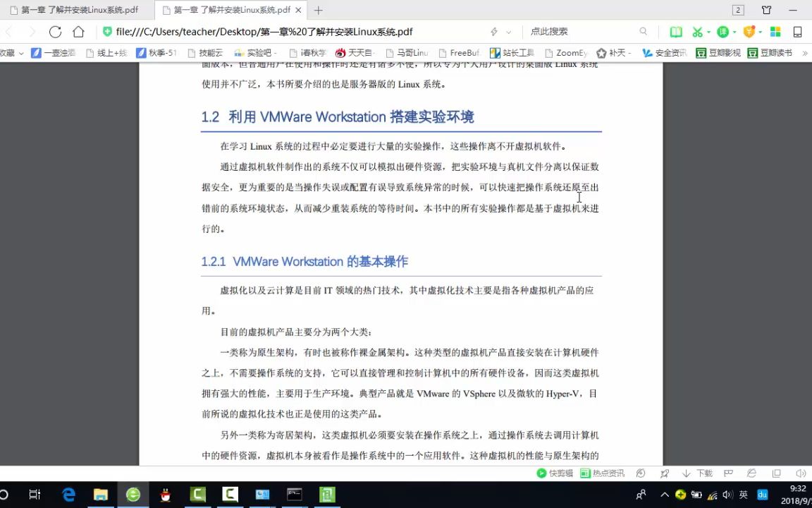Open the screenshot scissors tool in toolbar
This screenshot has height=508, width=812.
pos(696,31)
